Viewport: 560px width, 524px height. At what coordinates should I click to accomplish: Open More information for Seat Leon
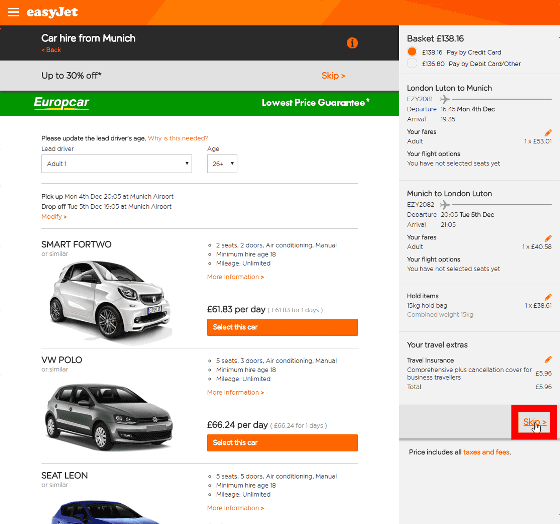point(235,508)
